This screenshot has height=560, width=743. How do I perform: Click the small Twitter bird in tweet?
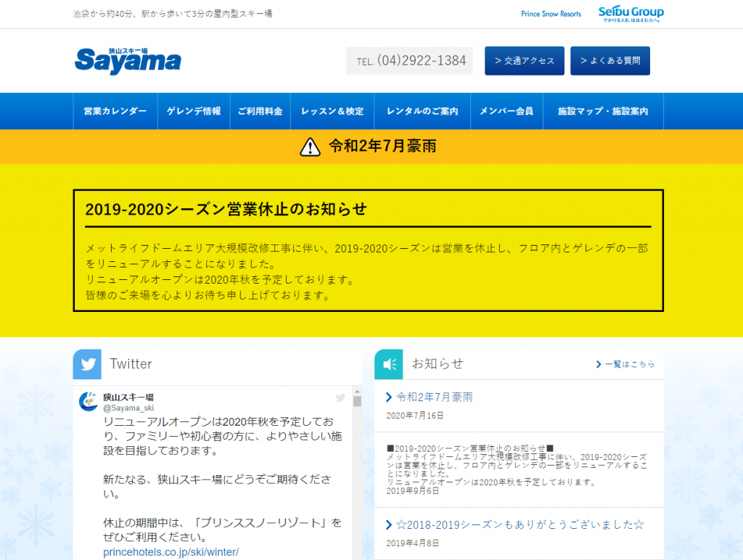click(340, 398)
